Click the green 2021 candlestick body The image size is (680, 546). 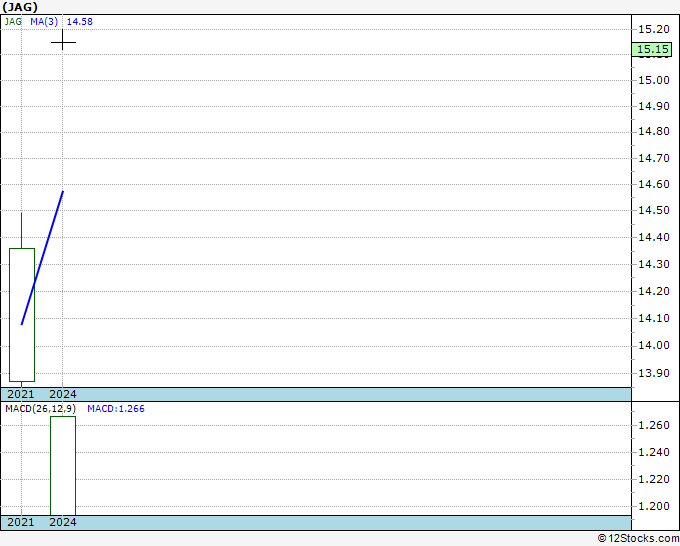22,315
